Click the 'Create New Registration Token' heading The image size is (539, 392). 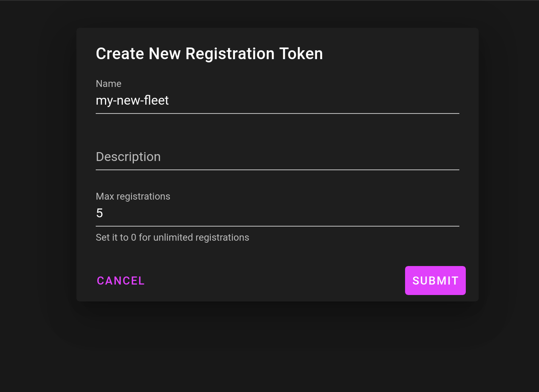209,54
